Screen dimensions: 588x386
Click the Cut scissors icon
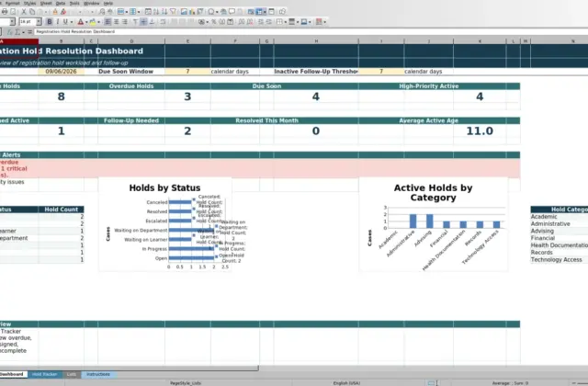(x=24, y=12)
